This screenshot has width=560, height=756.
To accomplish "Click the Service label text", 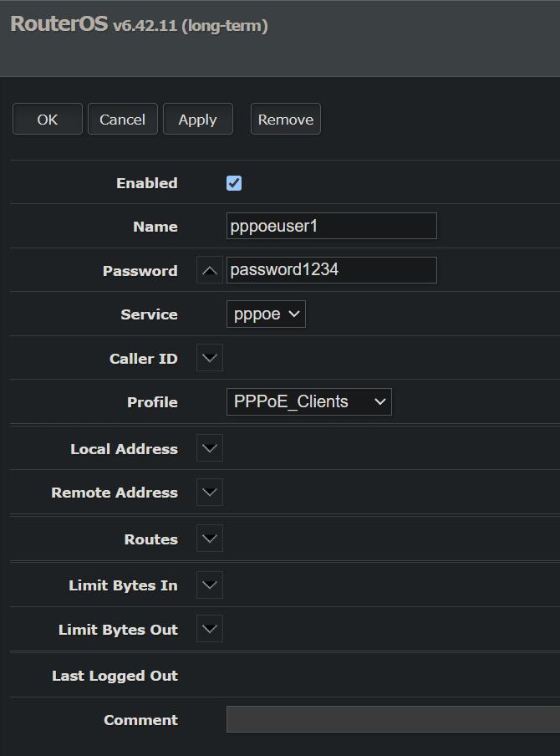I will (x=149, y=314).
